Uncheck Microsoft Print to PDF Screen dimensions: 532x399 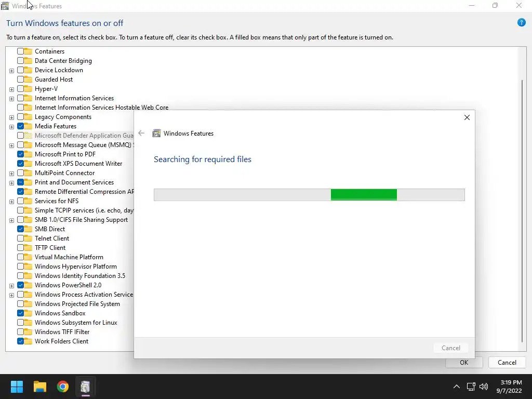tap(20, 154)
